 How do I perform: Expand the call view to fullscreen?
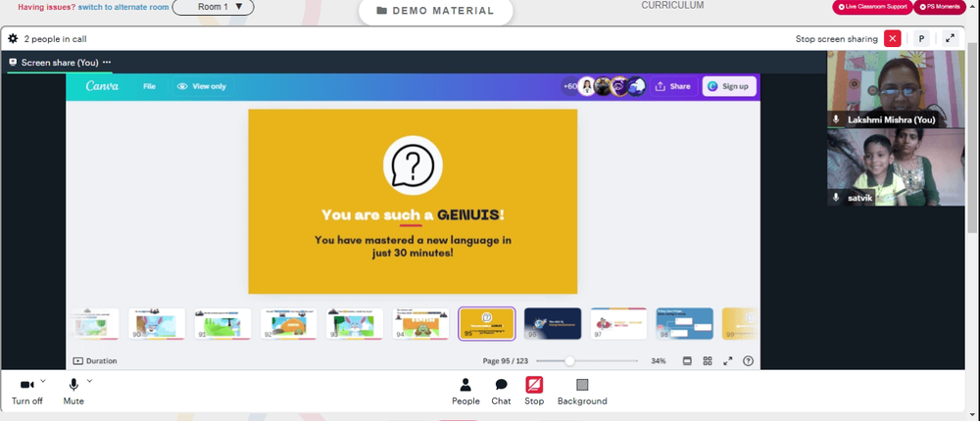950,39
